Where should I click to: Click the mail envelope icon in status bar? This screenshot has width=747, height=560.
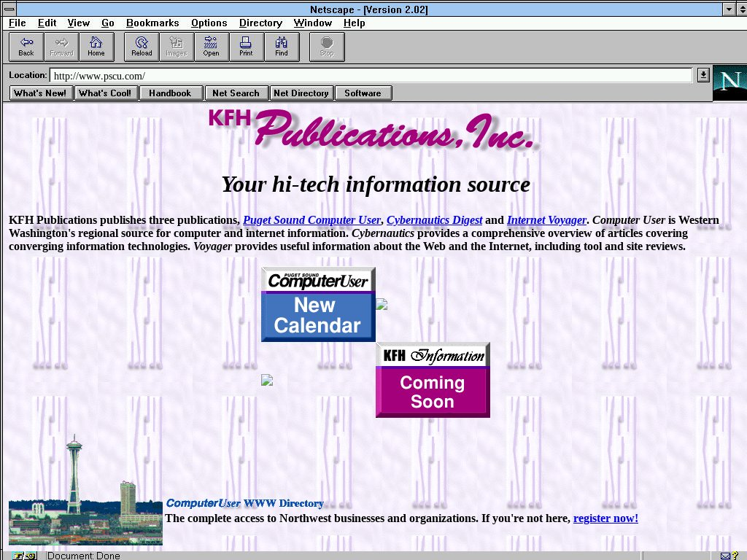pyautogui.click(x=725, y=556)
